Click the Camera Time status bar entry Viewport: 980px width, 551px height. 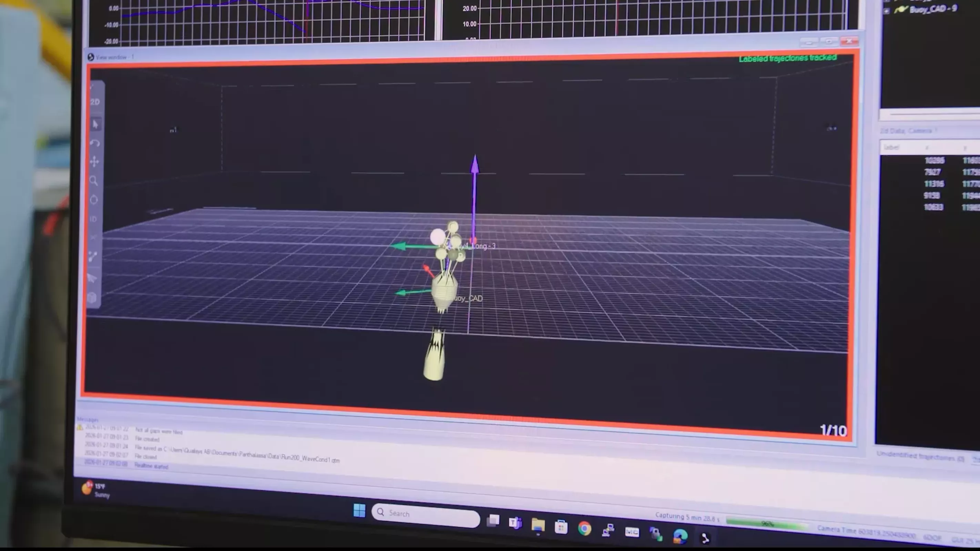(x=866, y=532)
